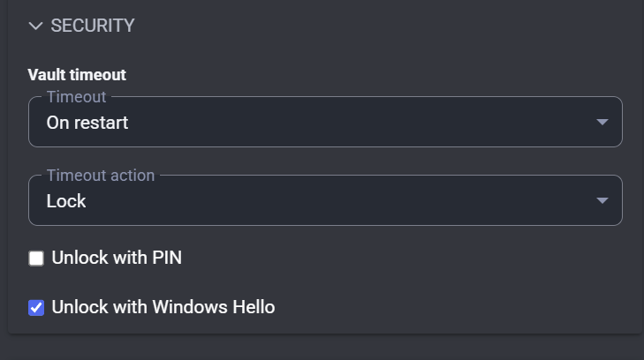Click the word 'PIN' in the unlock option
The width and height of the screenshot is (644, 360).
tap(165, 259)
